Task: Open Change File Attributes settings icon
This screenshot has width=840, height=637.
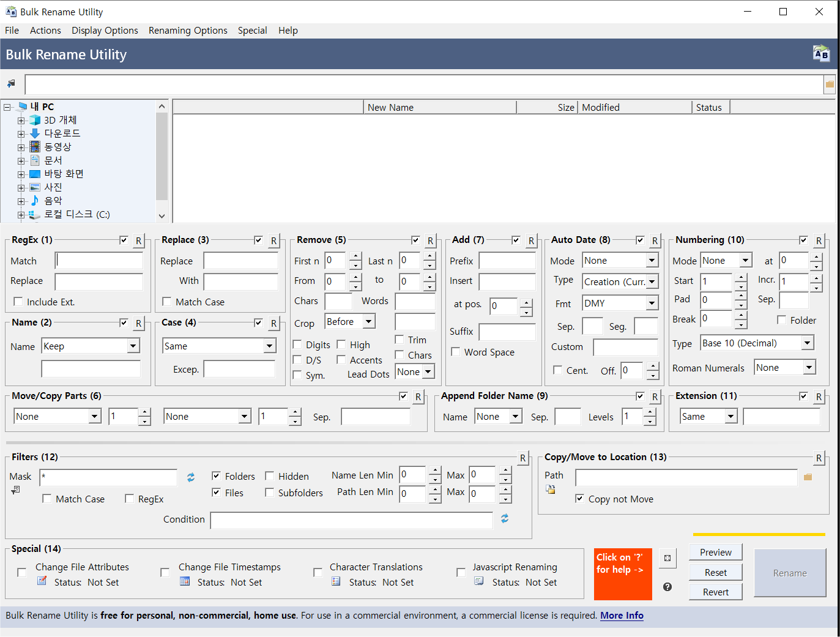Action: pyautogui.click(x=42, y=581)
